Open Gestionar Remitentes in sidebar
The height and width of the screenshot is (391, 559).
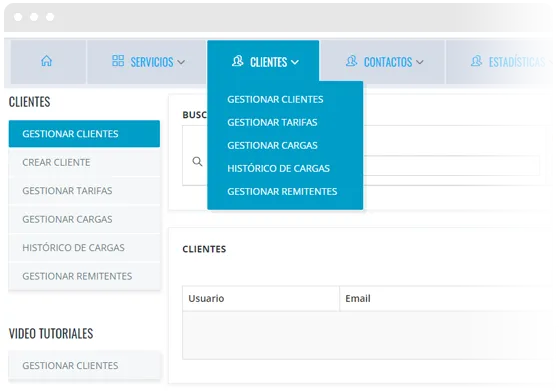(x=84, y=276)
